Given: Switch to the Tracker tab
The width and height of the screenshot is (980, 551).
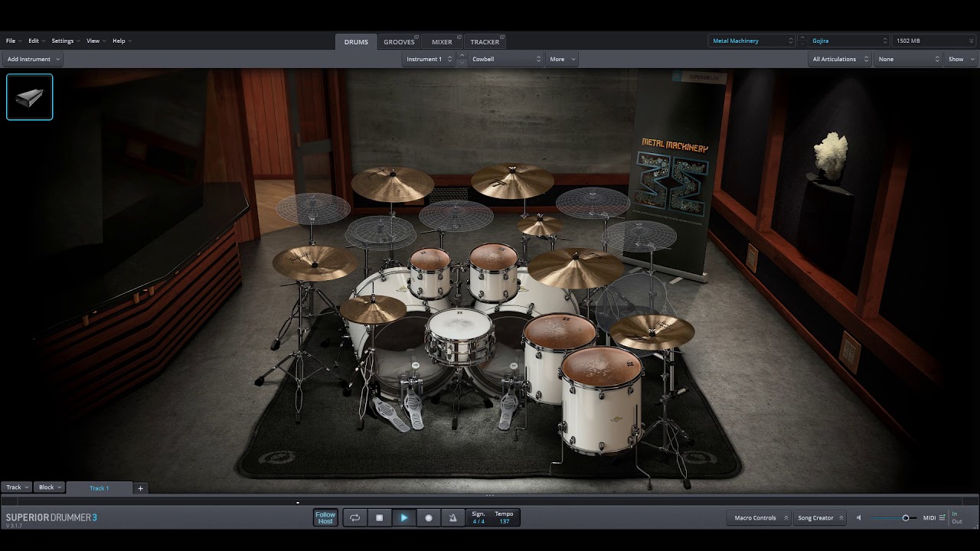Looking at the screenshot, I should (x=485, y=42).
